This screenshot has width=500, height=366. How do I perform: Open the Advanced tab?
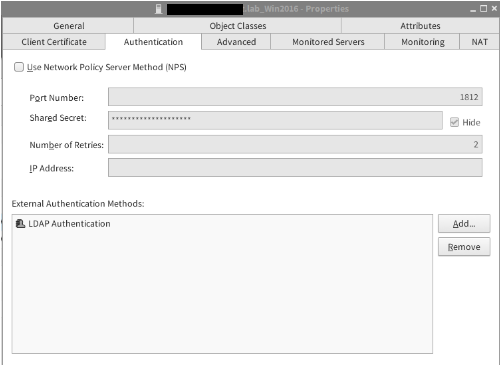tap(236, 42)
